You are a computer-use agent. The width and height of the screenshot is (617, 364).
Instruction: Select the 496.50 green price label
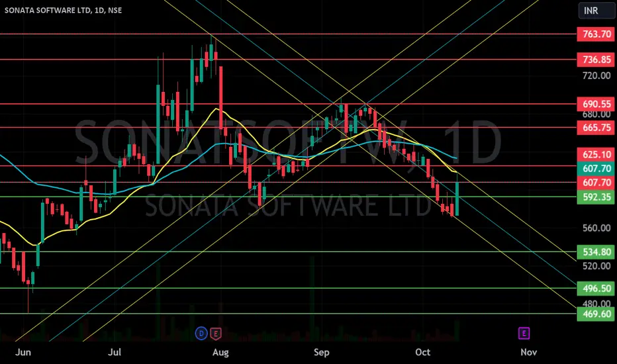click(x=596, y=289)
